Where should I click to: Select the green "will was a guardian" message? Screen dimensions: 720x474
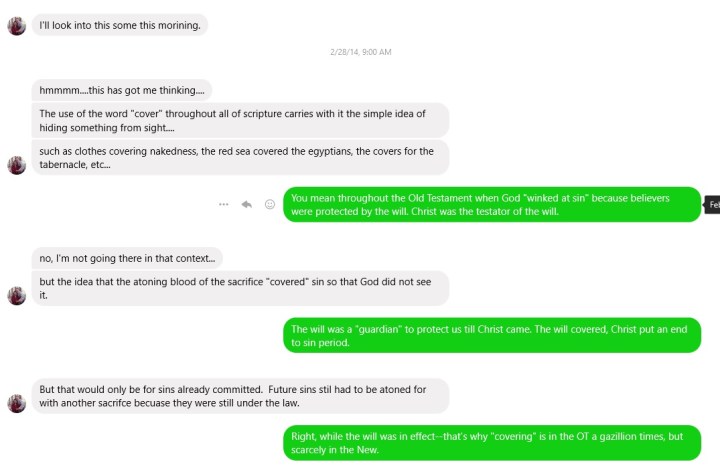point(492,335)
